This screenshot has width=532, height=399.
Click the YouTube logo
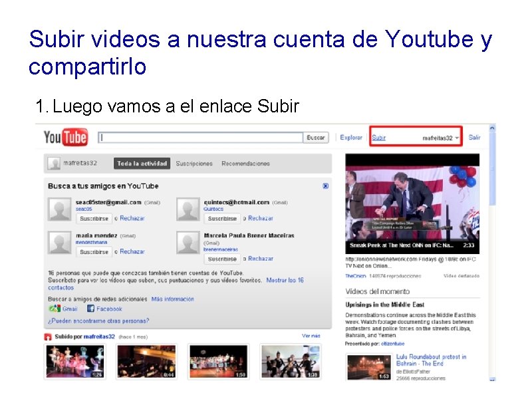(66, 137)
